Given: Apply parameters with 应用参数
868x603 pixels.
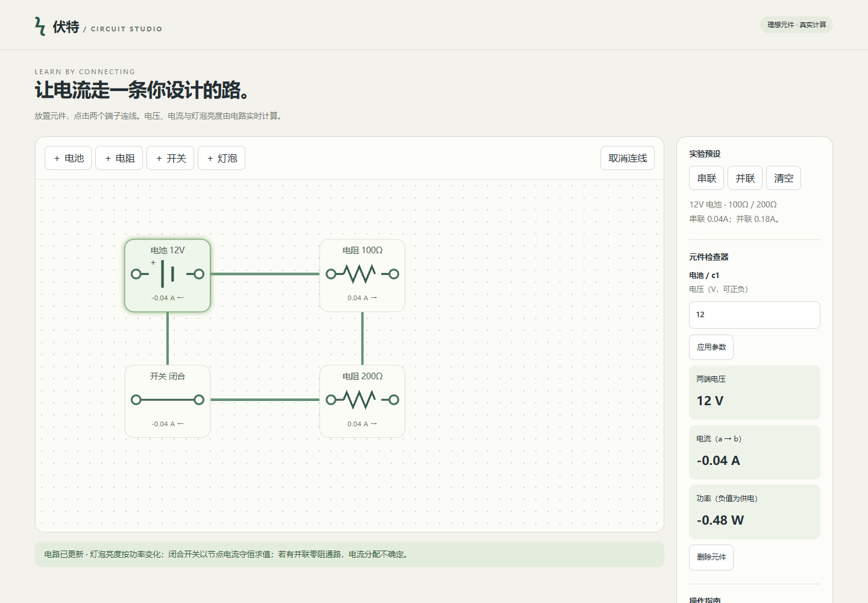Looking at the screenshot, I should (x=711, y=347).
